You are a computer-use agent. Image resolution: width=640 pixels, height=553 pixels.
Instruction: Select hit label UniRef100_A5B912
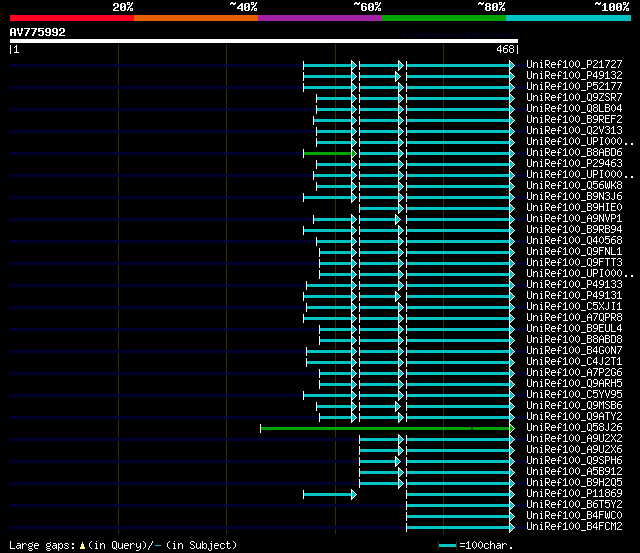pyautogui.click(x=574, y=472)
